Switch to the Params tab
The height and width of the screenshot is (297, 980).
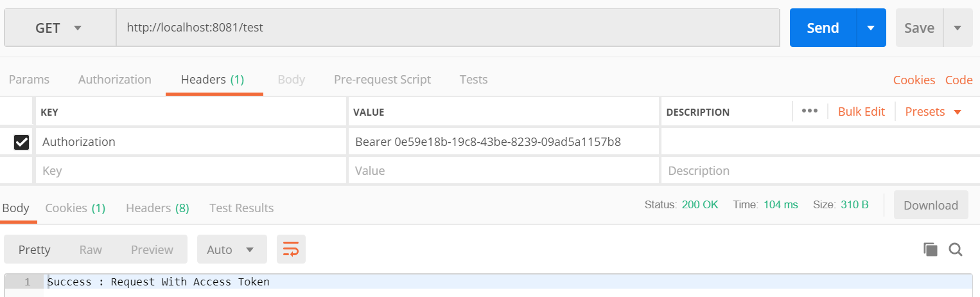29,80
